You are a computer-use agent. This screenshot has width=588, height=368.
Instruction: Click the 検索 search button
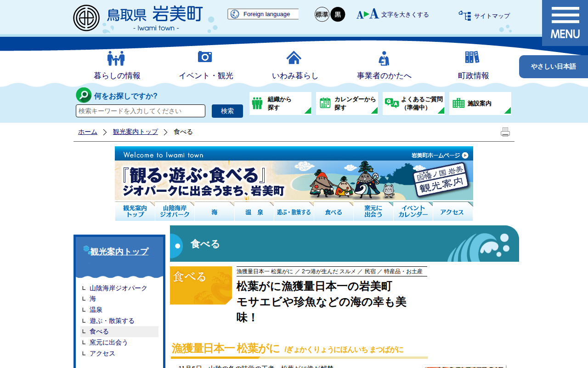[x=227, y=111]
